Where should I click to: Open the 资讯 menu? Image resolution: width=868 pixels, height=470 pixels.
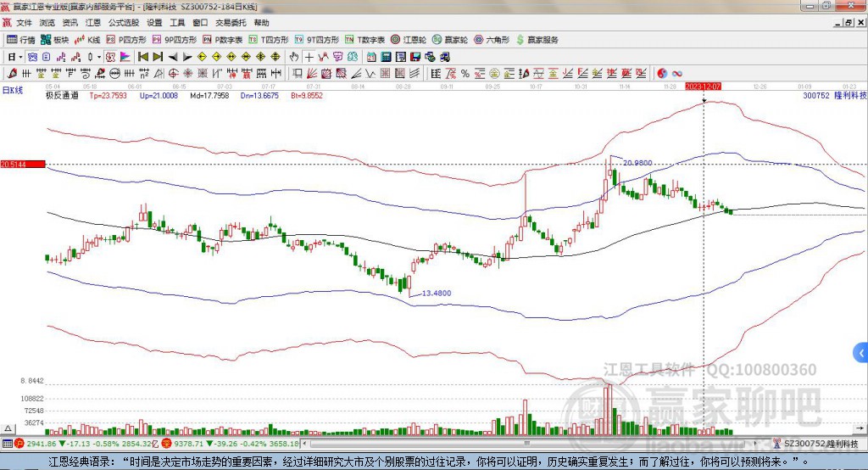click(x=70, y=23)
